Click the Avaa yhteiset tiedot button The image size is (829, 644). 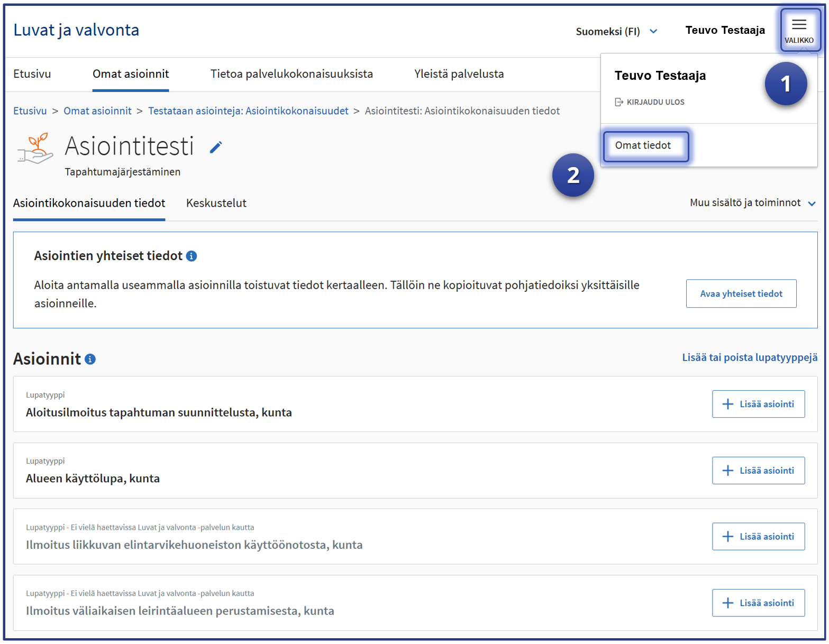coord(741,294)
